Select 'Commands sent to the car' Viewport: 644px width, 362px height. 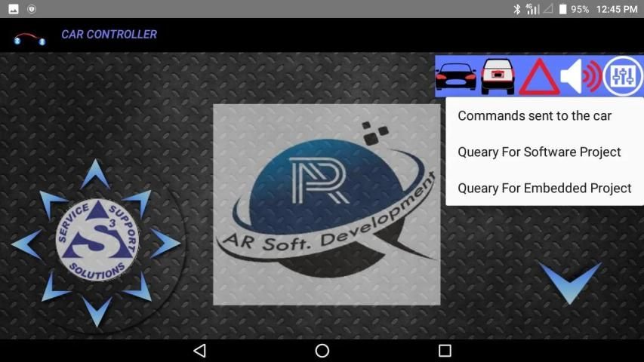pyautogui.click(x=535, y=116)
